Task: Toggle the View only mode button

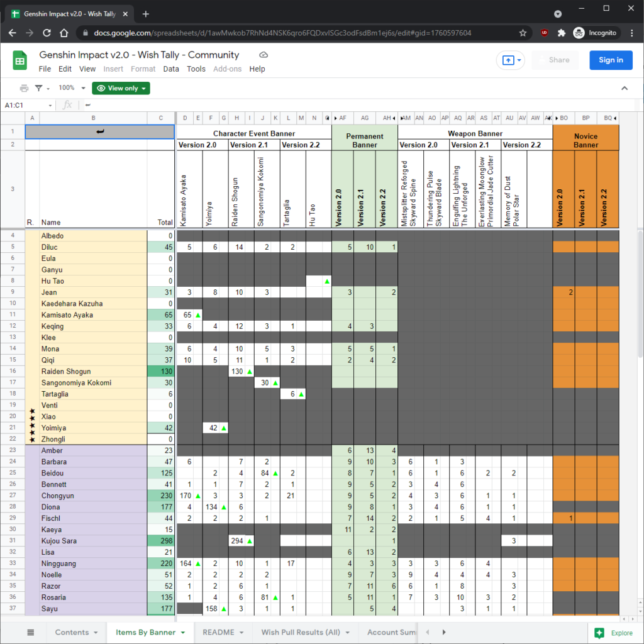Action: [x=120, y=89]
